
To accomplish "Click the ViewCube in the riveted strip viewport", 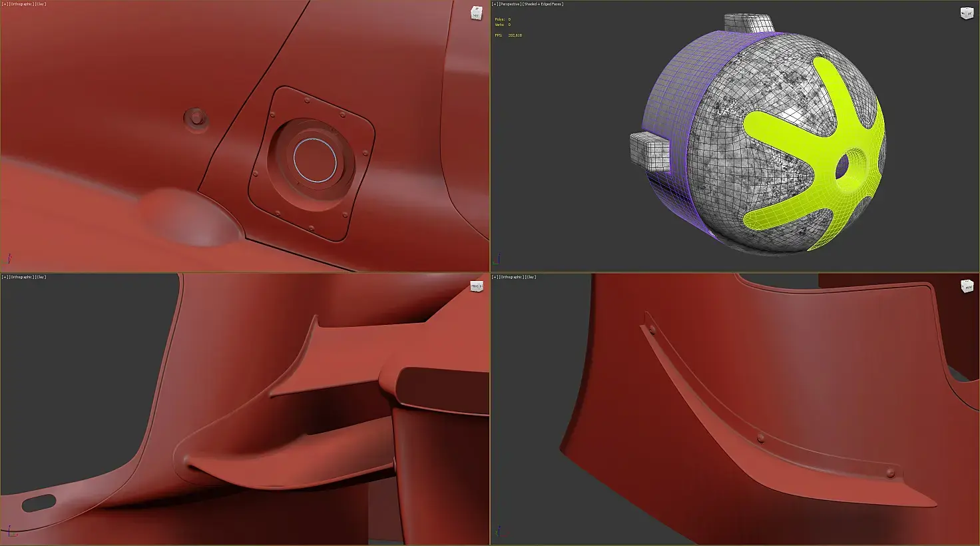I will (967, 286).
